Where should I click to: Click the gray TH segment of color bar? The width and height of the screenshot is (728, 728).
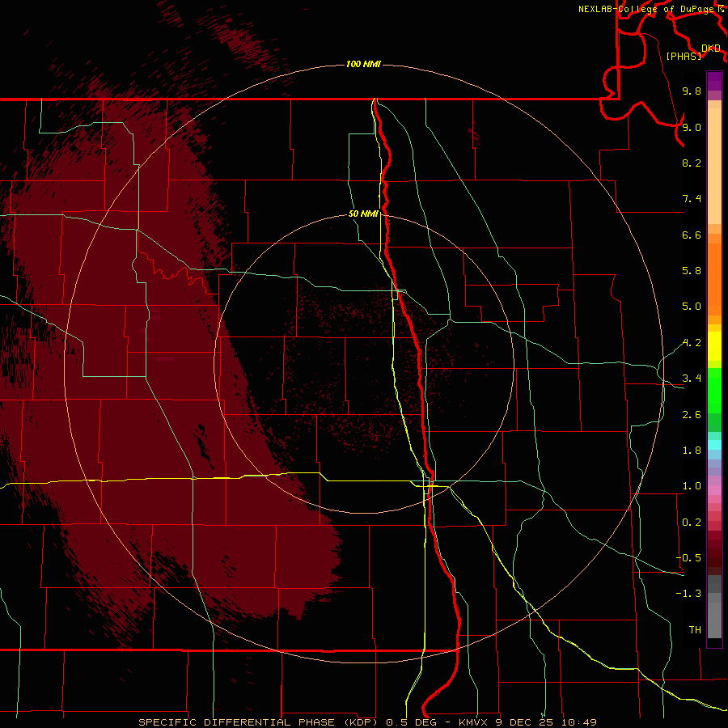714,620
